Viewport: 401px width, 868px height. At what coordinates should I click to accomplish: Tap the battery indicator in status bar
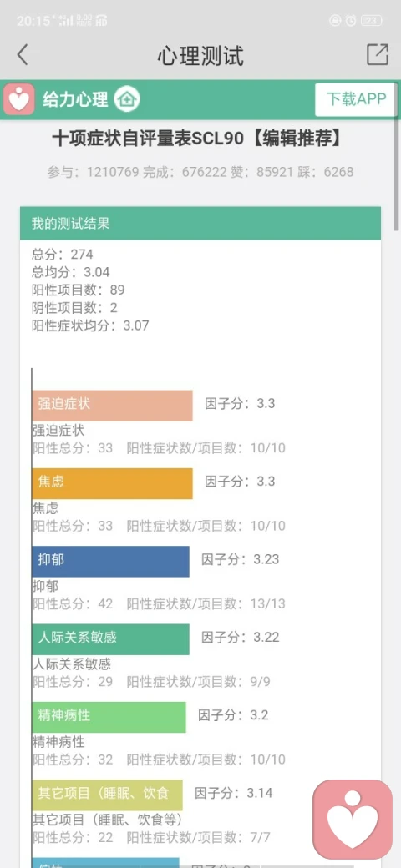(x=372, y=21)
